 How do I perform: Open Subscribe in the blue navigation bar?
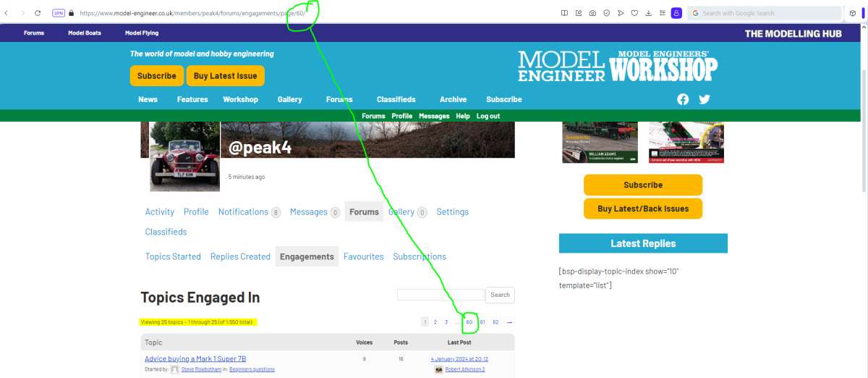tap(504, 99)
